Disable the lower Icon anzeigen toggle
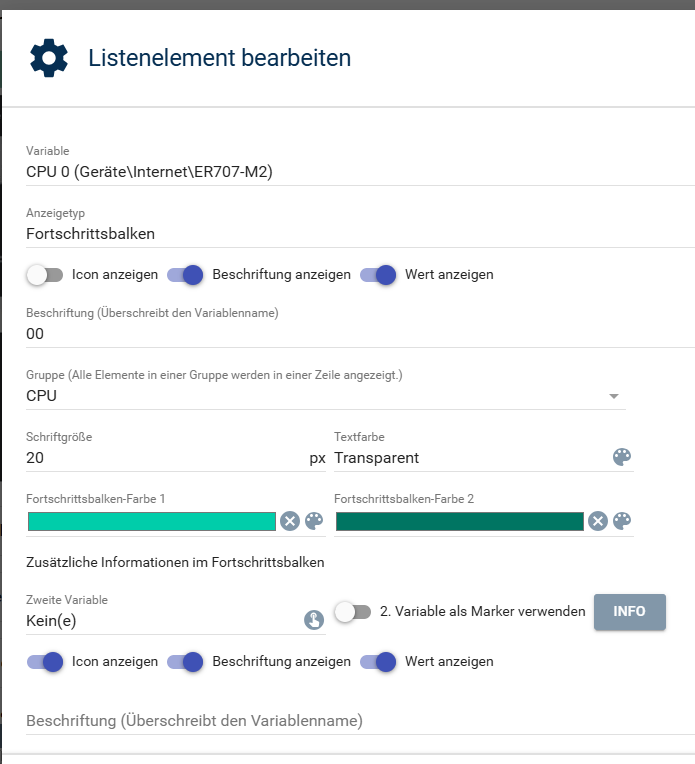The height and width of the screenshot is (764, 695). [45, 662]
